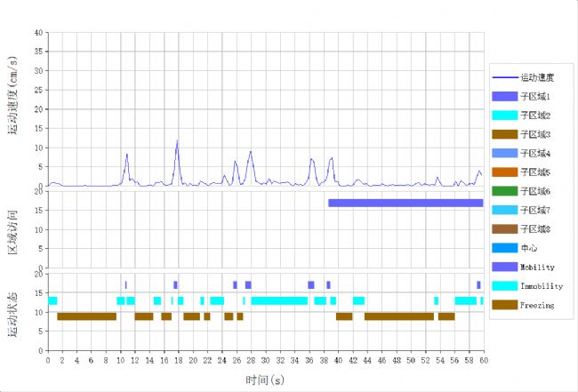Click the 子区域8 legend label
The width and height of the screenshot is (578, 392).
pos(536,229)
